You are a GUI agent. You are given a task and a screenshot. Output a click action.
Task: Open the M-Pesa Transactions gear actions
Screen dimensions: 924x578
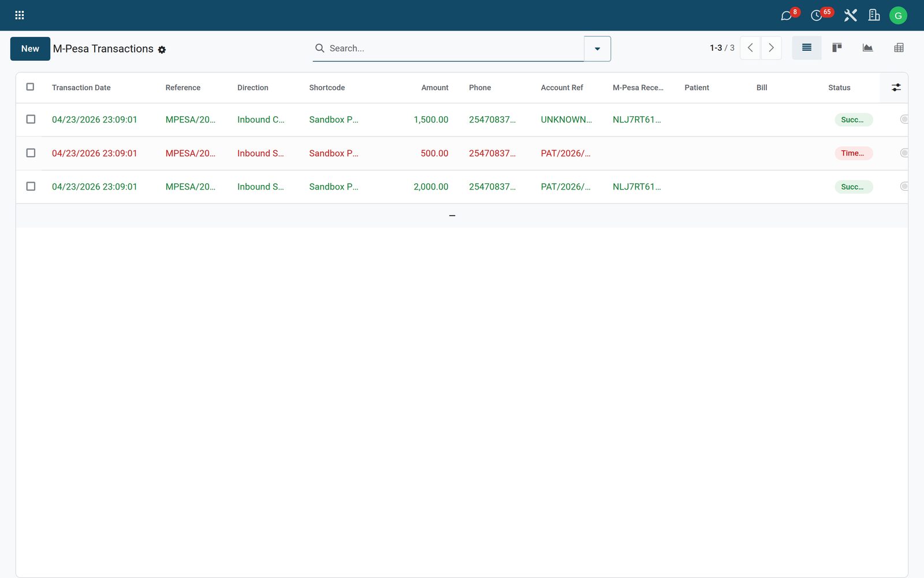(162, 50)
